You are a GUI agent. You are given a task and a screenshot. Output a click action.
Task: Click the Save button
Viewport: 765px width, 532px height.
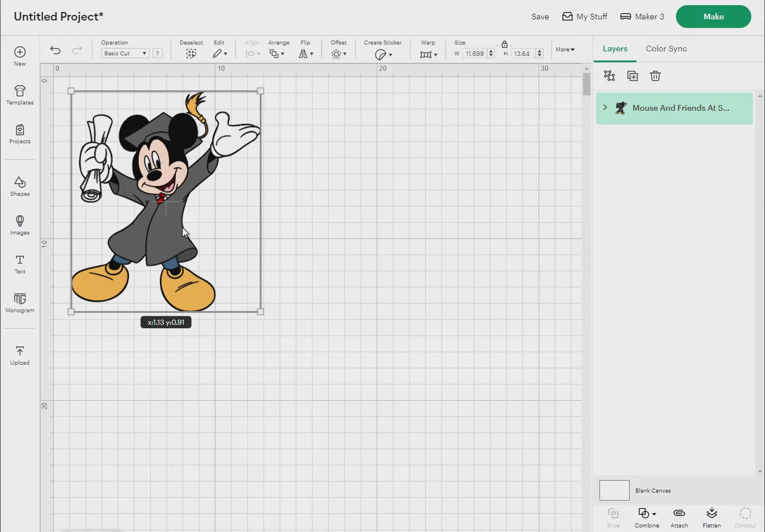click(x=540, y=17)
